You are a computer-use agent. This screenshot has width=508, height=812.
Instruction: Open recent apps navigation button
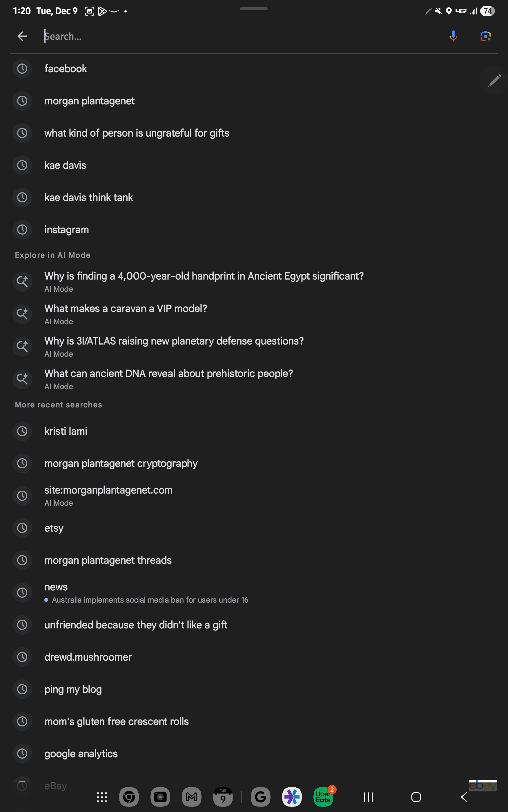(x=368, y=797)
